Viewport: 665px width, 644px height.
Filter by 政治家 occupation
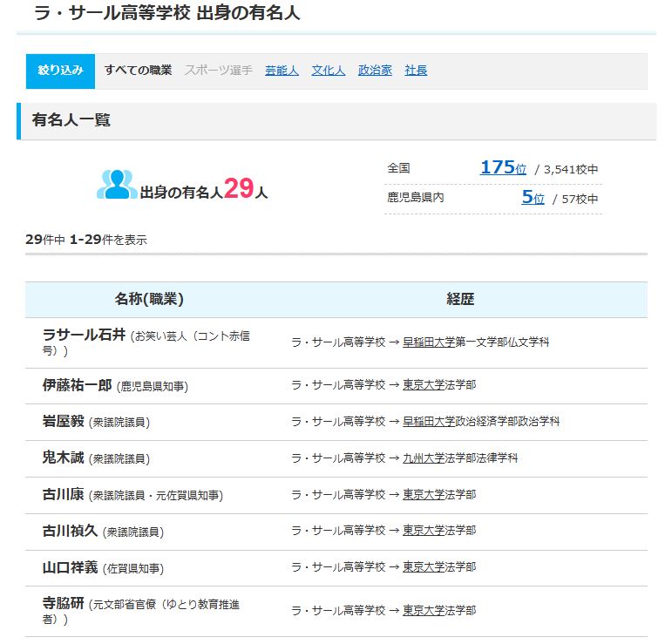tap(375, 71)
